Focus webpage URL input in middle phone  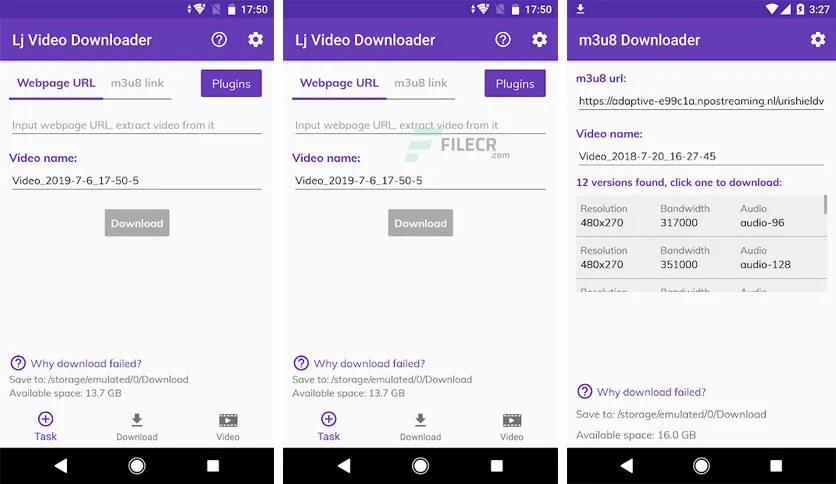(x=420, y=125)
